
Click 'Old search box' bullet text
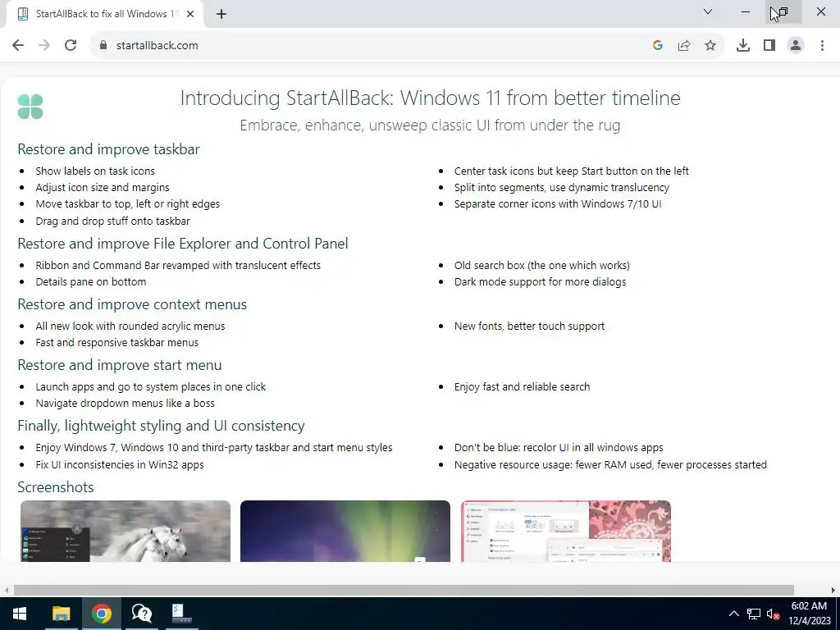(x=541, y=265)
